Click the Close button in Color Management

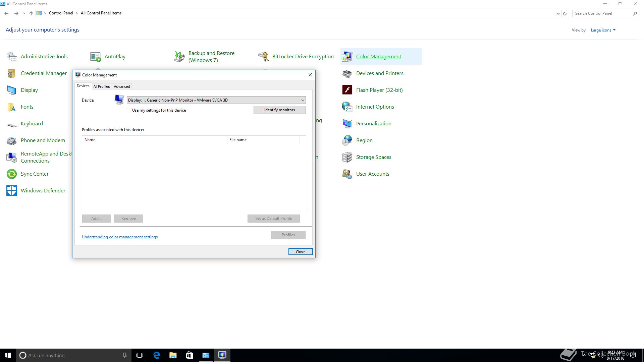(x=300, y=252)
